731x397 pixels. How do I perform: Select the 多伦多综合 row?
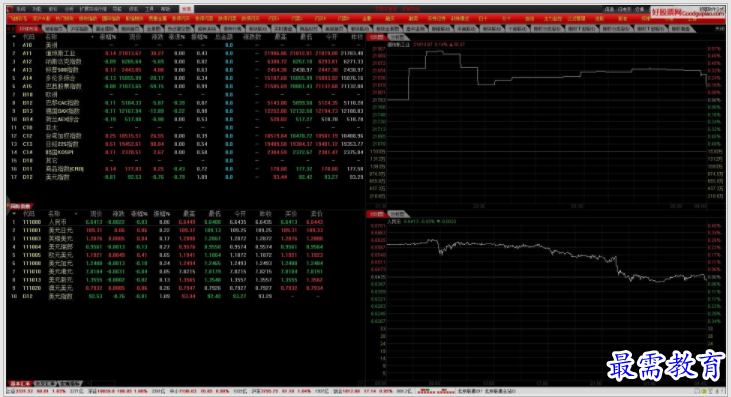point(186,78)
